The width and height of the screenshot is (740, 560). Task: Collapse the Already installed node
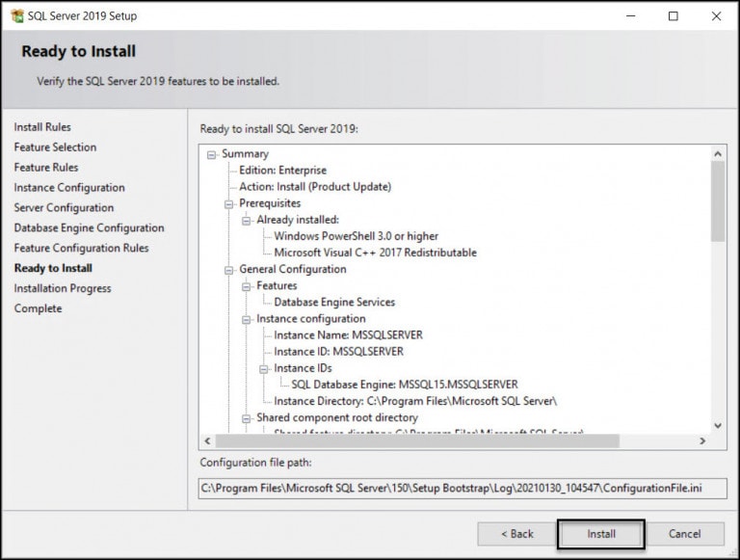point(247,221)
